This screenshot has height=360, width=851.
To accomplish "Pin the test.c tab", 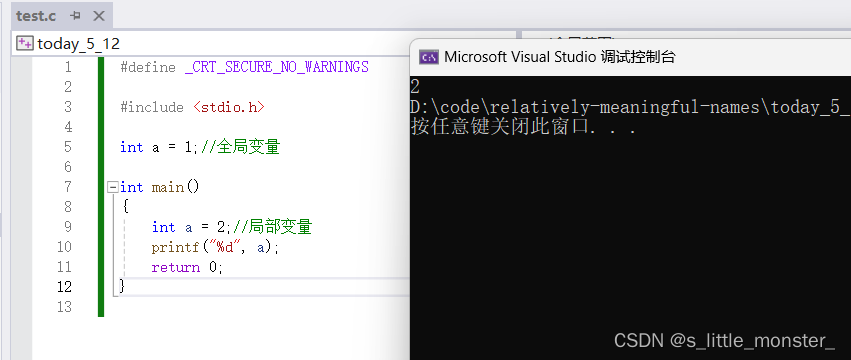I will point(75,16).
